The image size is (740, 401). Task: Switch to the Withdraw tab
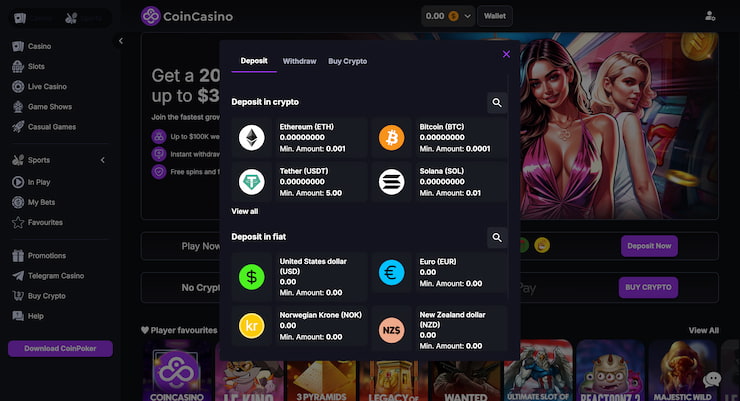coord(299,61)
